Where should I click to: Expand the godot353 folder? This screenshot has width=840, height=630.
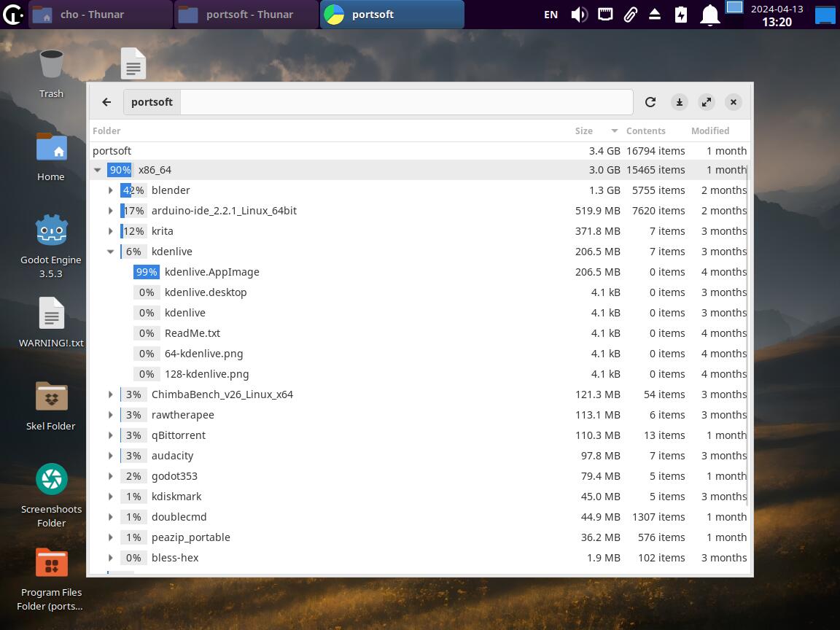pos(110,475)
